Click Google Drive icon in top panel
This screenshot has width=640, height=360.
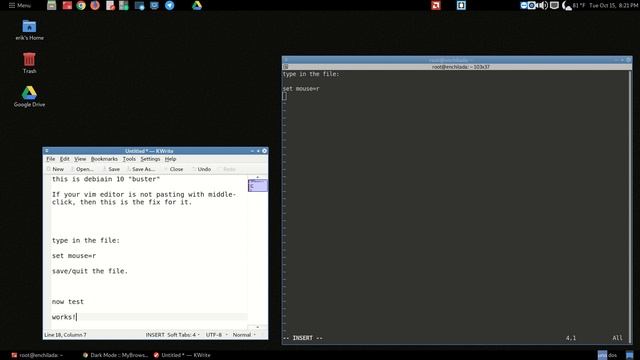197,5
